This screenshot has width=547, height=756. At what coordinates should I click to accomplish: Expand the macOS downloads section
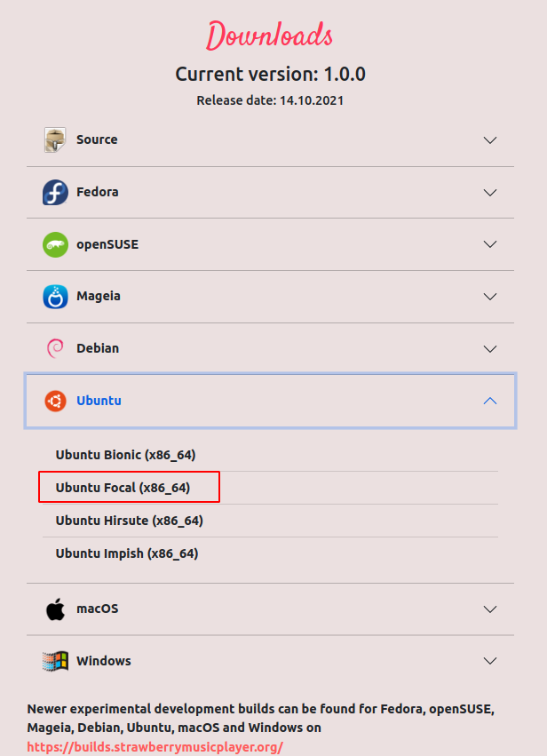tap(489, 609)
